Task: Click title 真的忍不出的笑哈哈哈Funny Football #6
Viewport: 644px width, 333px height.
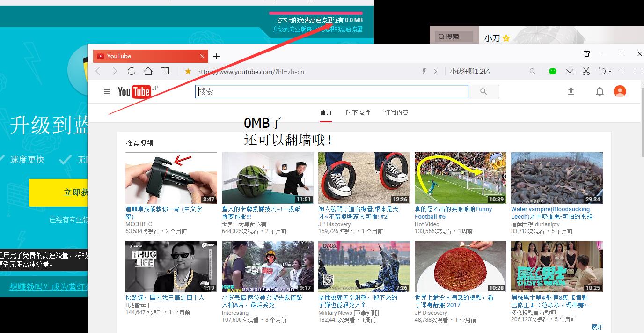Action: [453, 213]
